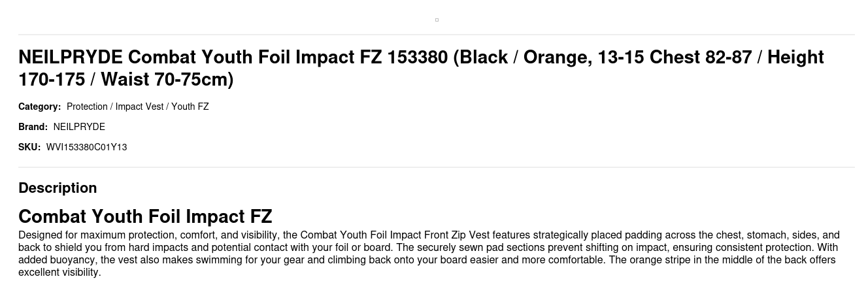The width and height of the screenshot is (868, 298).
Task: Click the "Combat Youth Foil Impact FZ" subheading under Description
Action: 145,216
